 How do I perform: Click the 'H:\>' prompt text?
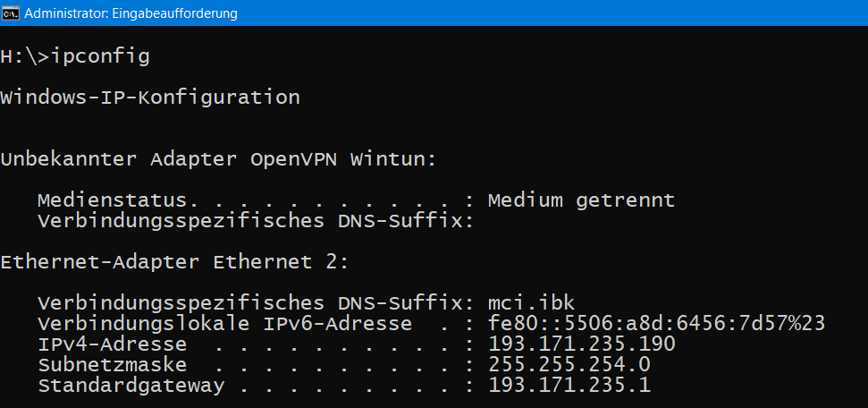(25, 56)
